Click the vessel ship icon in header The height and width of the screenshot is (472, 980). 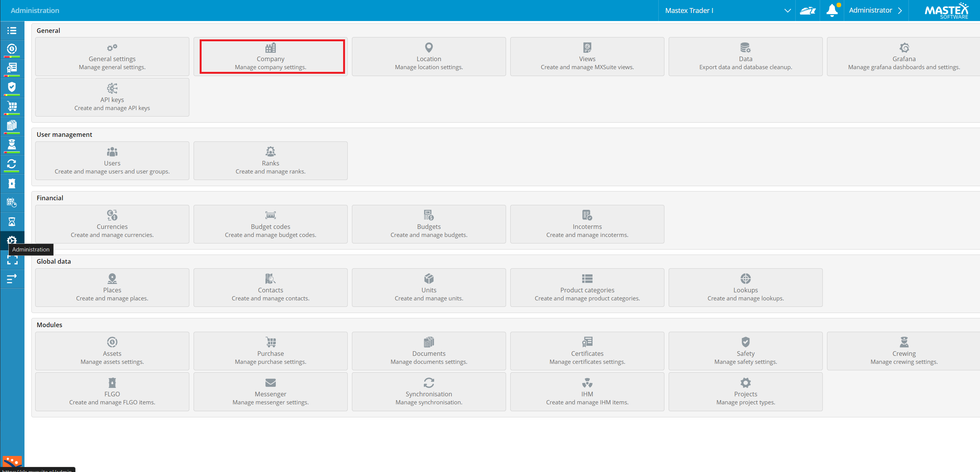tap(807, 10)
